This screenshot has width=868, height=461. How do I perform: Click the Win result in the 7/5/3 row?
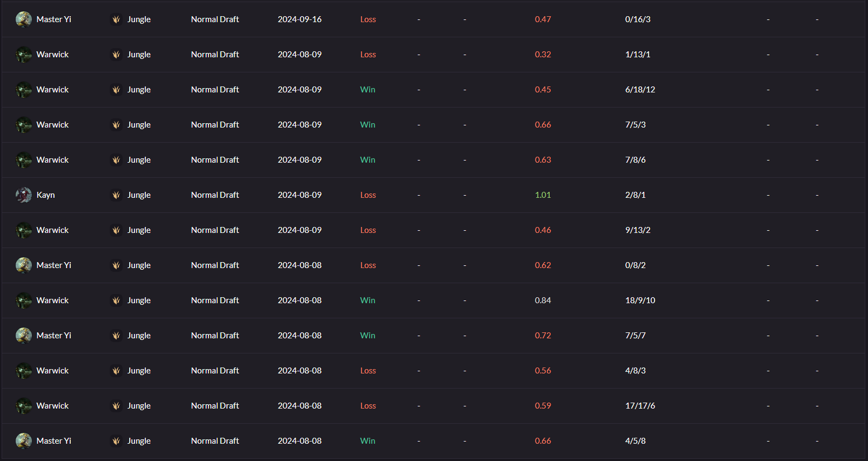pyautogui.click(x=368, y=125)
